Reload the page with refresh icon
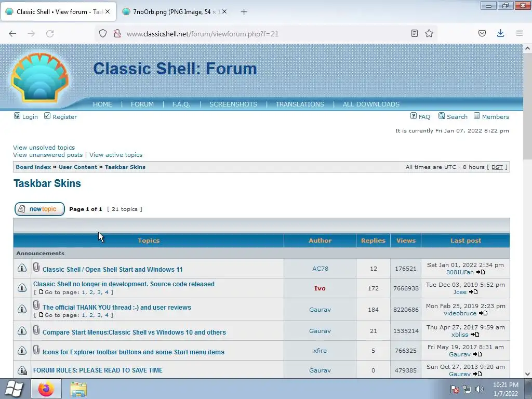 (x=50, y=34)
